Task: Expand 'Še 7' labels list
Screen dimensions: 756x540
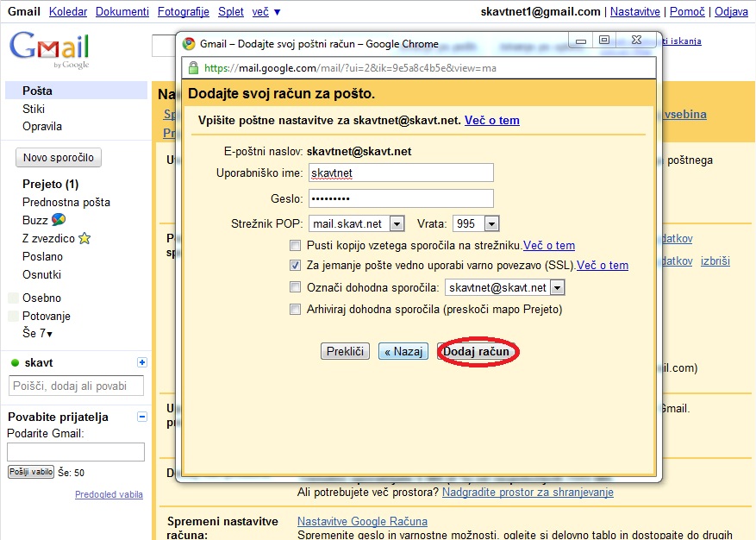Action: (x=37, y=333)
